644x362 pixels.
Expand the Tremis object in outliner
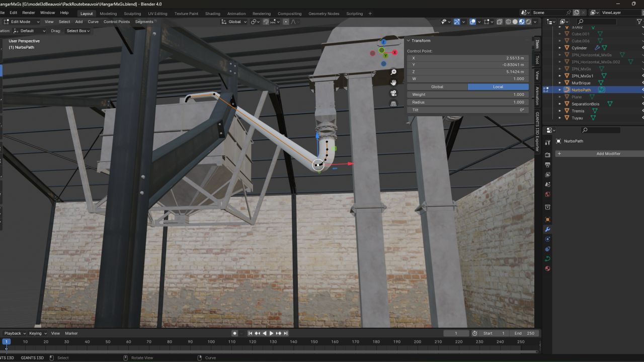click(x=560, y=111)
